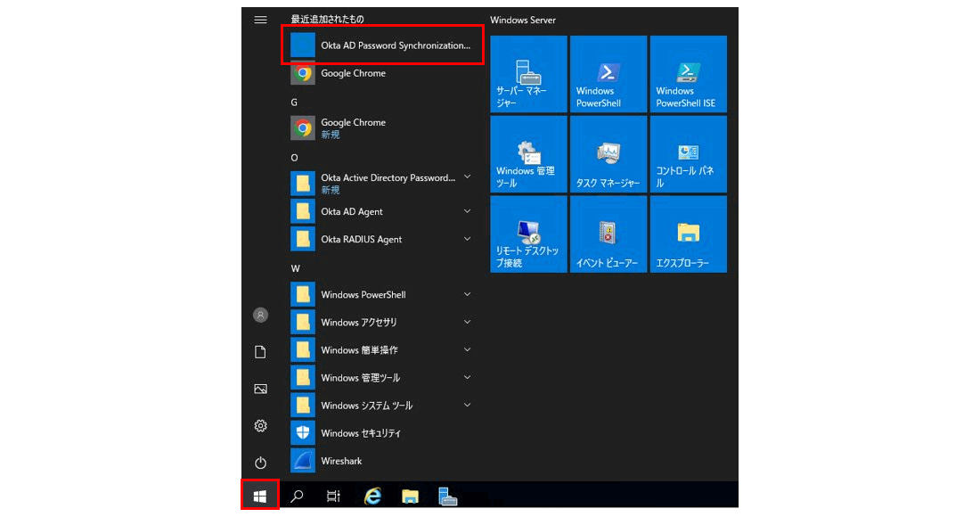Expand the Okta Active Directory Password chevron

467,176
